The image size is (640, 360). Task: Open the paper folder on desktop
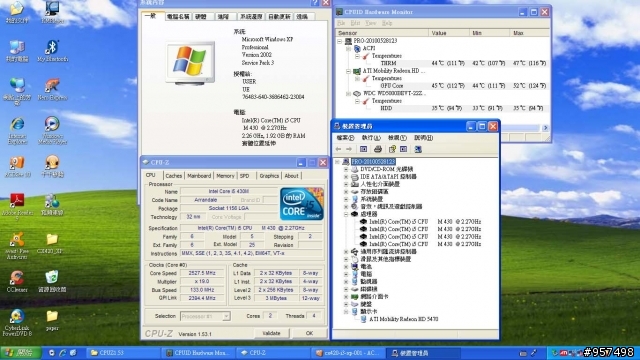click(x=52, y=320)
